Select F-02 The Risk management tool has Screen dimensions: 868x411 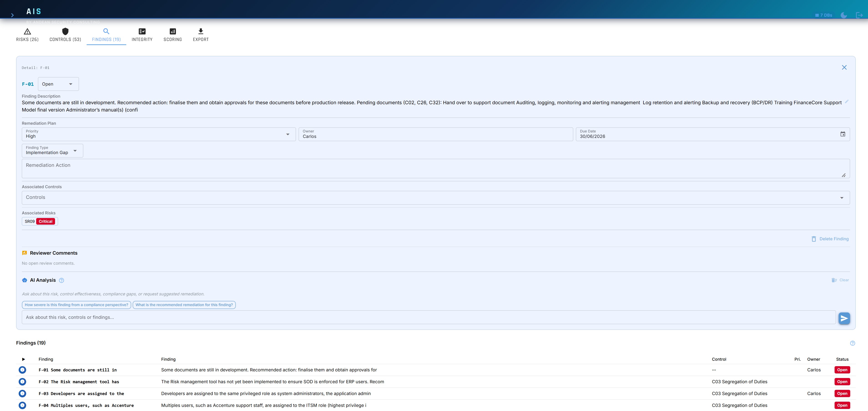[79, 382]
